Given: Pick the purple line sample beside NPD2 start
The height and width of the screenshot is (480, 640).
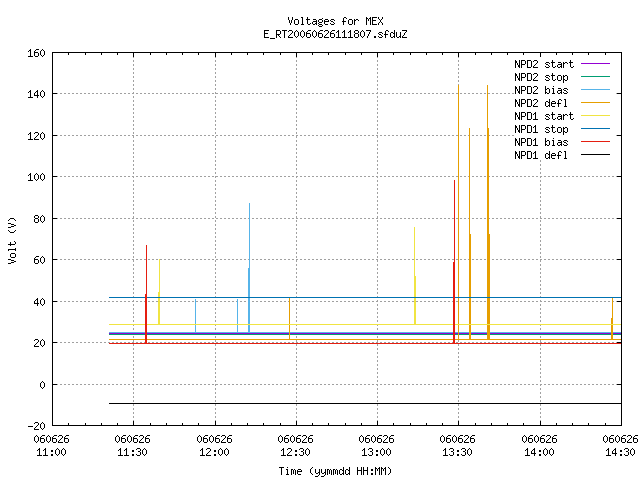Looking at the screenshot, I should pos(595,64).
